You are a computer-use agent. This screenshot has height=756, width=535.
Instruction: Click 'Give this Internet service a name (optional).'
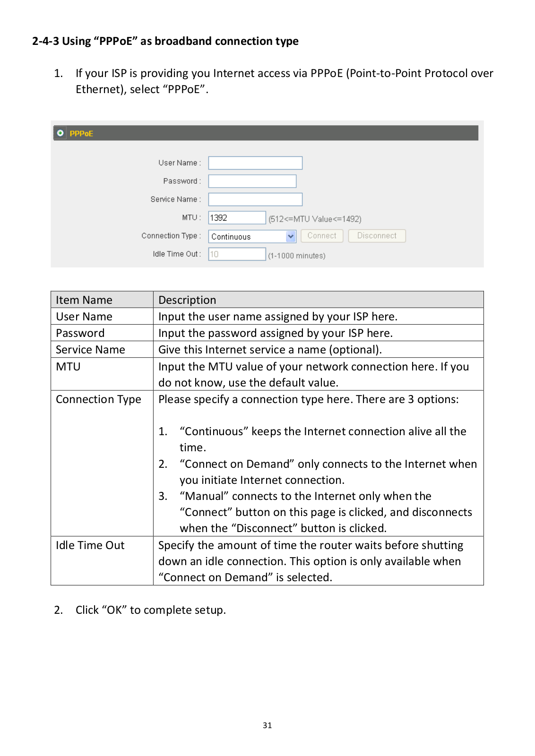270,350
